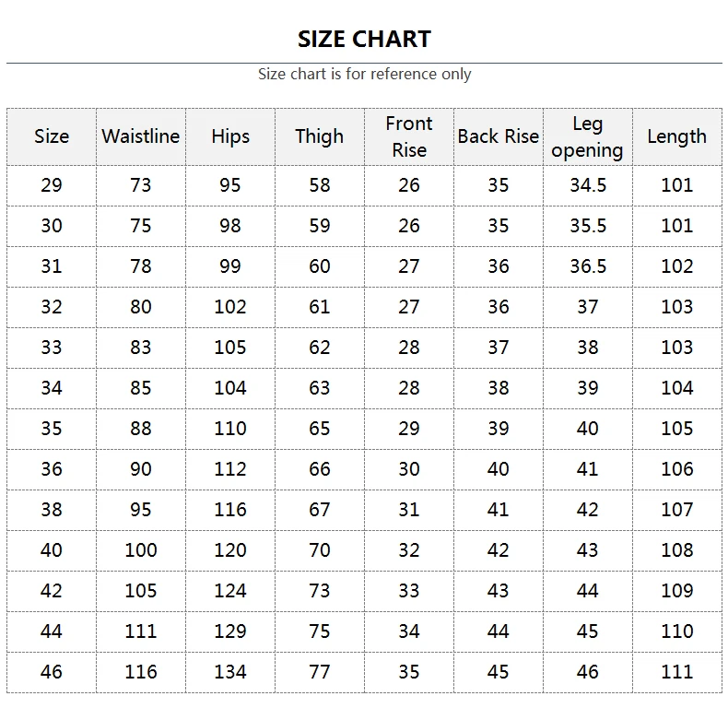Select the Hips column header

click(x=230, y=136)
